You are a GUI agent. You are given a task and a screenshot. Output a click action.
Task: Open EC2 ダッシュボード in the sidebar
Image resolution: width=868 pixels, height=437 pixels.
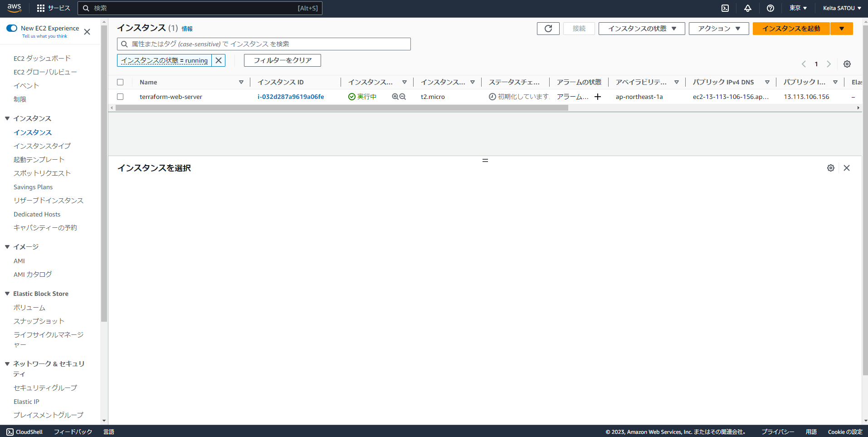click(x=42, y=59)
